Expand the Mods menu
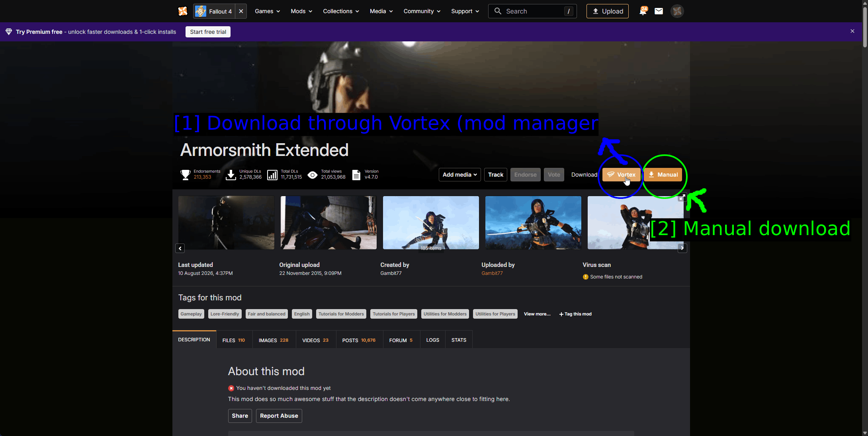 pyautogui.click(x=301, y=11)
